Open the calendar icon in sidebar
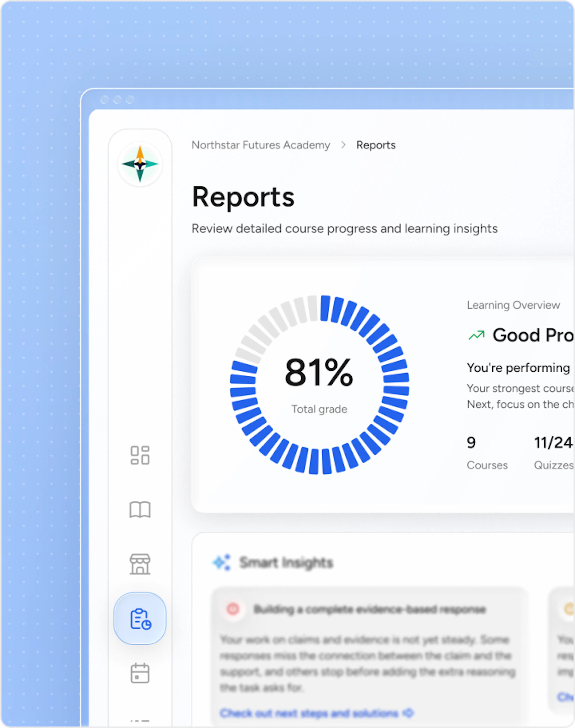The width and height of the screenshot is (575, 728). (140, 673)
